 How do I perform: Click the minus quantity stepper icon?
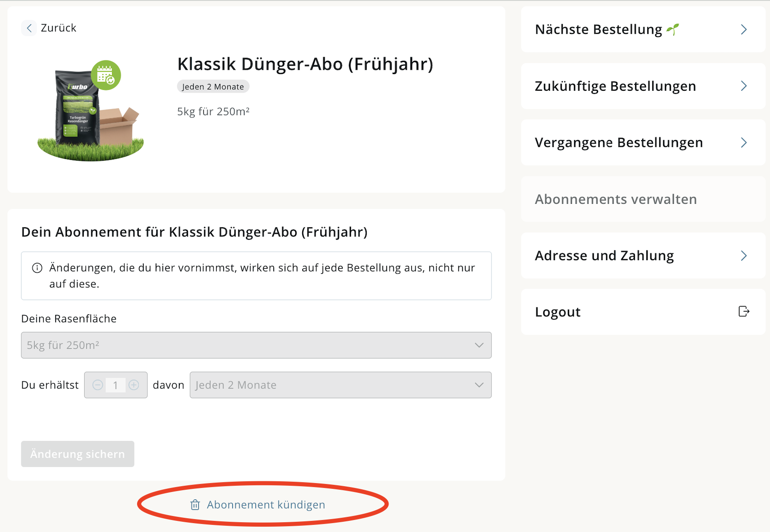(98, 385)
